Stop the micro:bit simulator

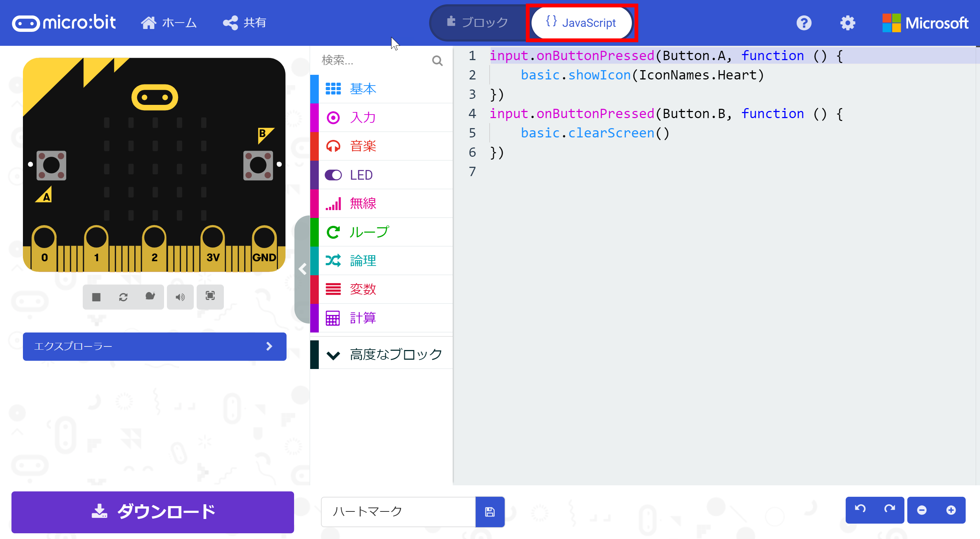[96, 297]
